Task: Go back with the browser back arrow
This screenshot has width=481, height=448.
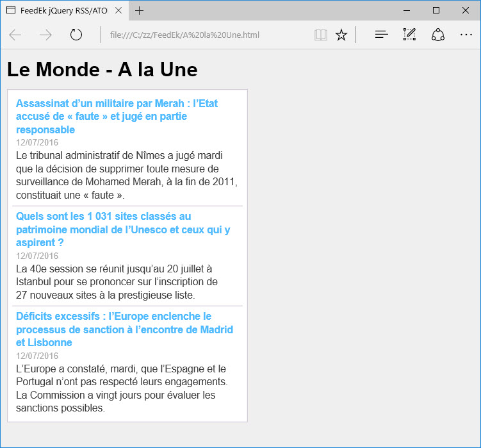Action: (x=15, y=35)
